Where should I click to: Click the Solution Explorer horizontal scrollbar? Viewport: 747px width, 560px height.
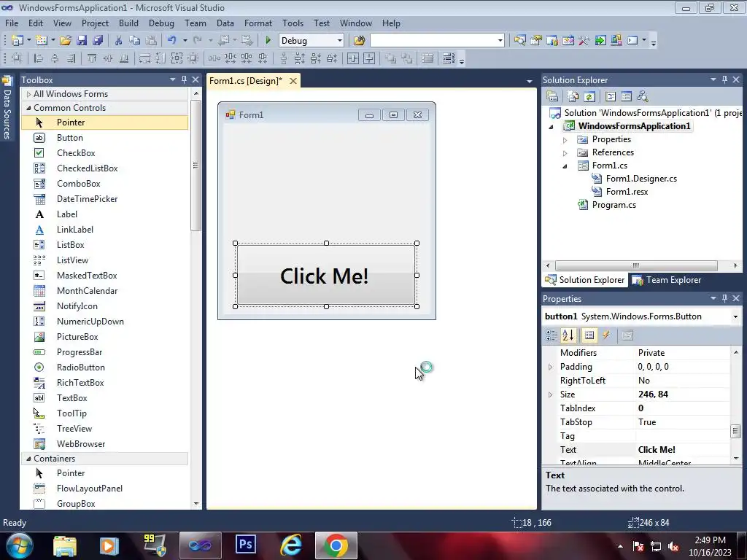tap(636, 265)
